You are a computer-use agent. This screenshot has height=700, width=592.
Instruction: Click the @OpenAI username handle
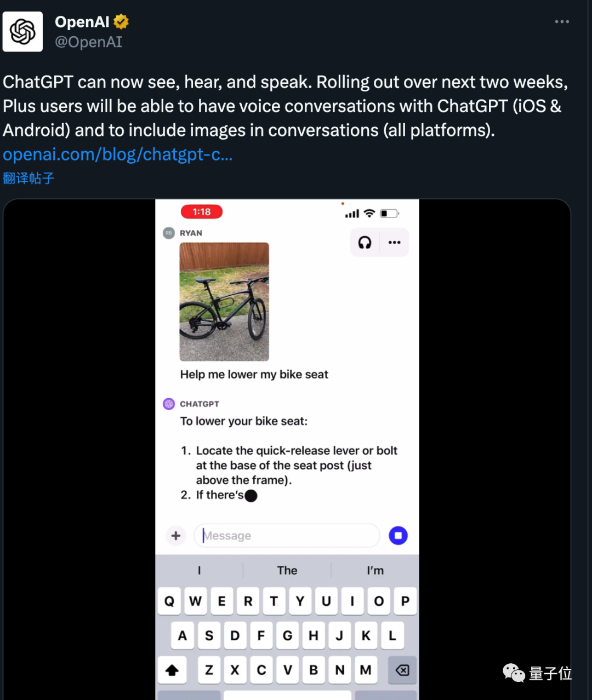click(x=89, y=42)
